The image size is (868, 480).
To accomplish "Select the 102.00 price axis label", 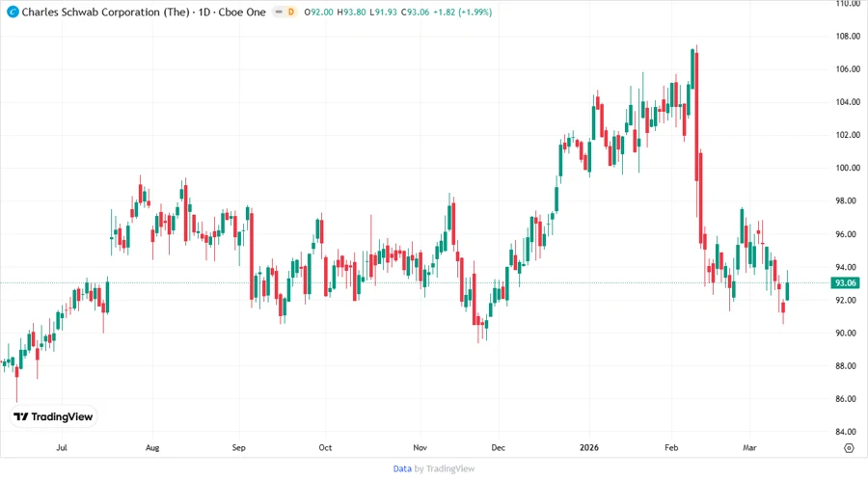I will pos(848,135).
